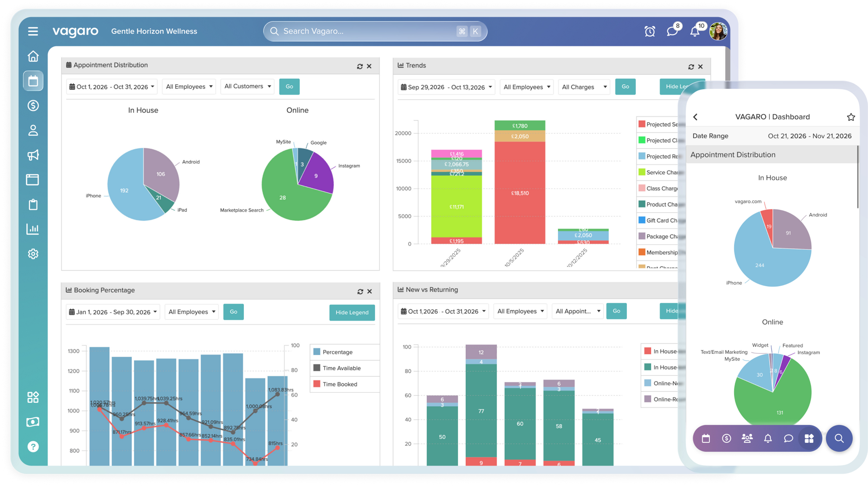The width and height of the screenshot is (868, 486).
Task: Expand the All Customers dropdown
Action: 247,86
